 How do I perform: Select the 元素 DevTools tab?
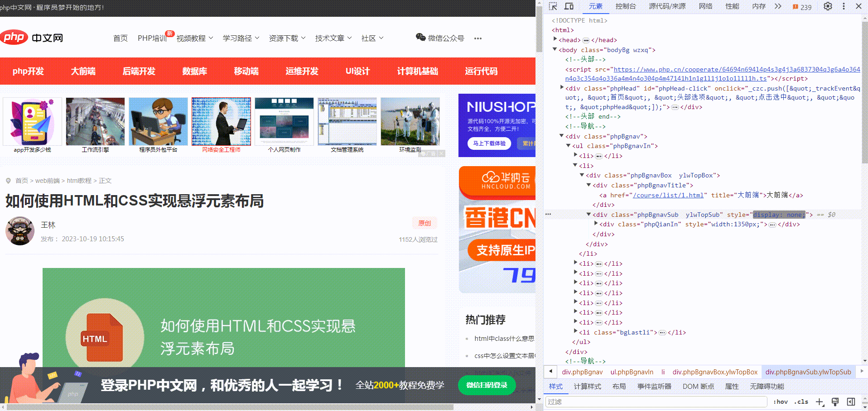point(596,6)
